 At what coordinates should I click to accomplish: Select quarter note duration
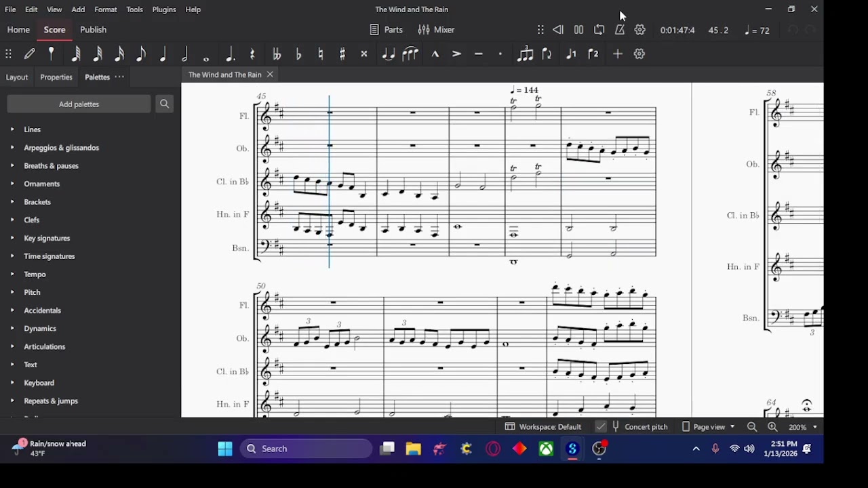pos(163,54)
